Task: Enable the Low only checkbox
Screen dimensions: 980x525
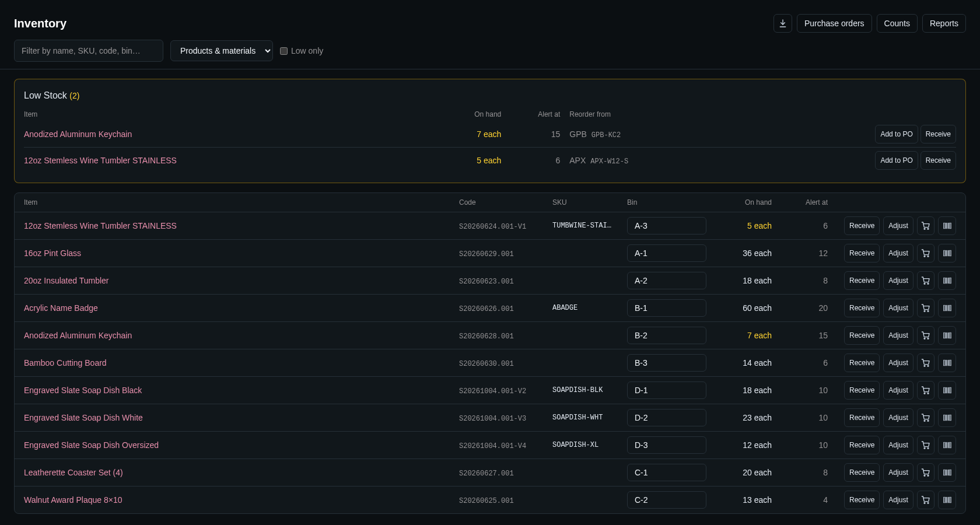Action: (284, 51)
